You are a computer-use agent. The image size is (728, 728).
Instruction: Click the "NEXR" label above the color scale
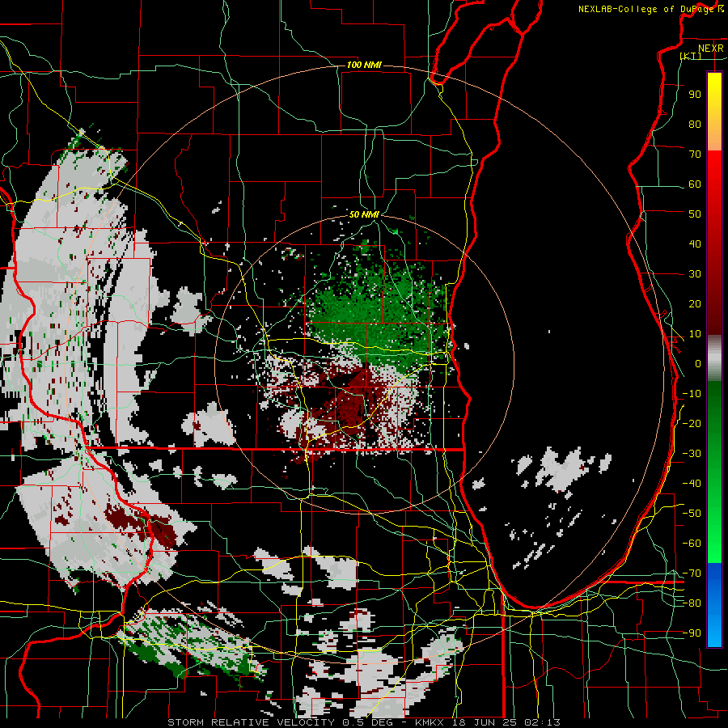[x=711, y=49]
